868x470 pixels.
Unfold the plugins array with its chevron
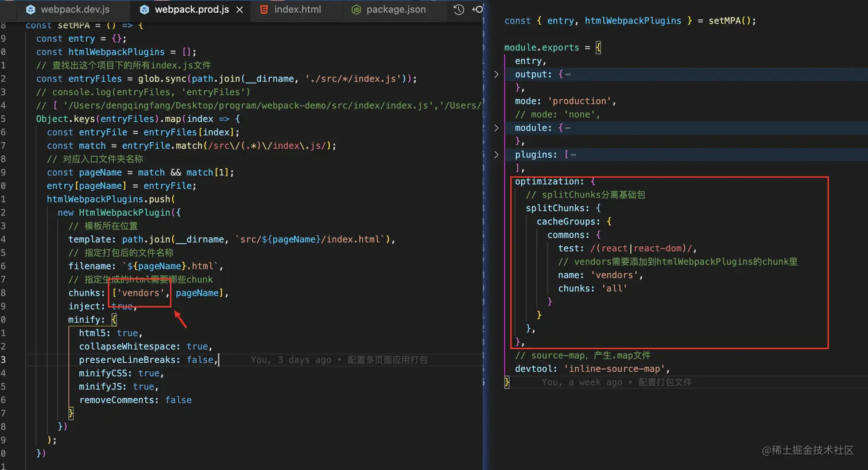tap(497, 154)
